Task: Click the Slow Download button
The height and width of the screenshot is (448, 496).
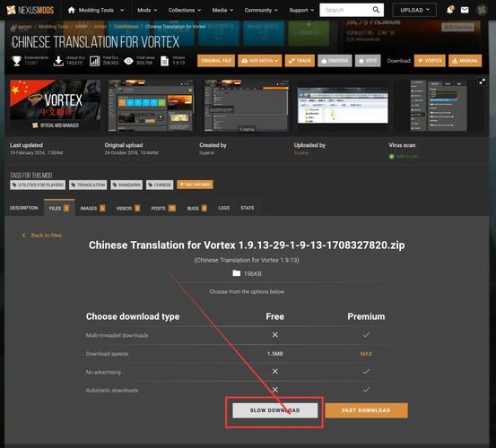Action: (x=274, y=410)
